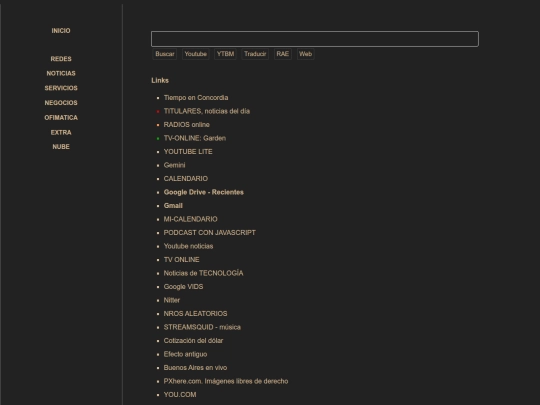540x405 pixels.
Task: Open the Gemini link
Action: (175, 165)
